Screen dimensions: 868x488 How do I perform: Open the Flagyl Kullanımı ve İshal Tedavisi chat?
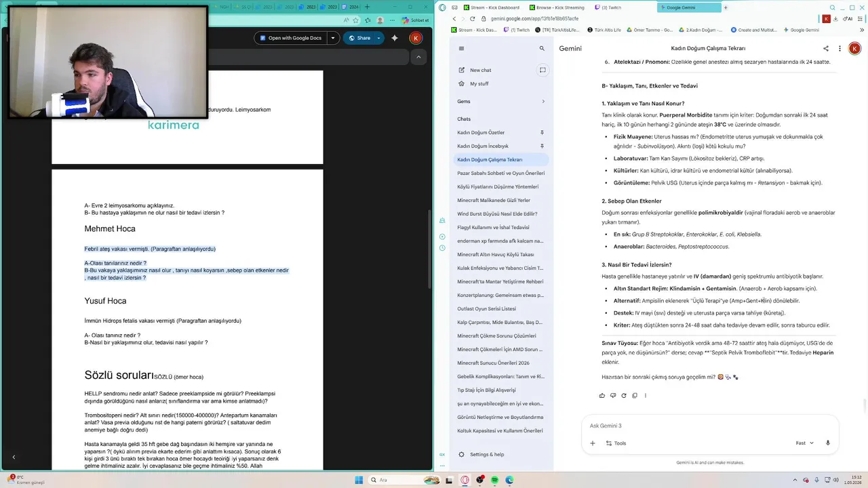tap(502, 227)
